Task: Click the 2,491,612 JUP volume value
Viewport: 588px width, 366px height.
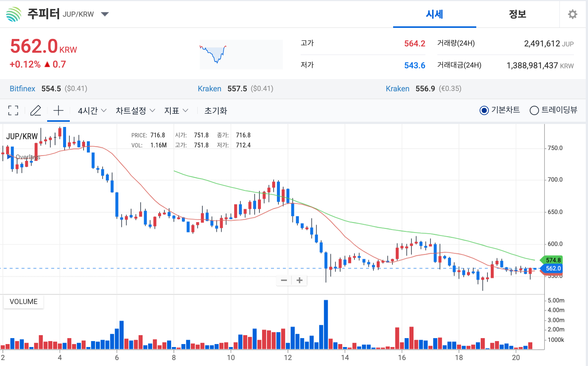Action: pos(549,43)
